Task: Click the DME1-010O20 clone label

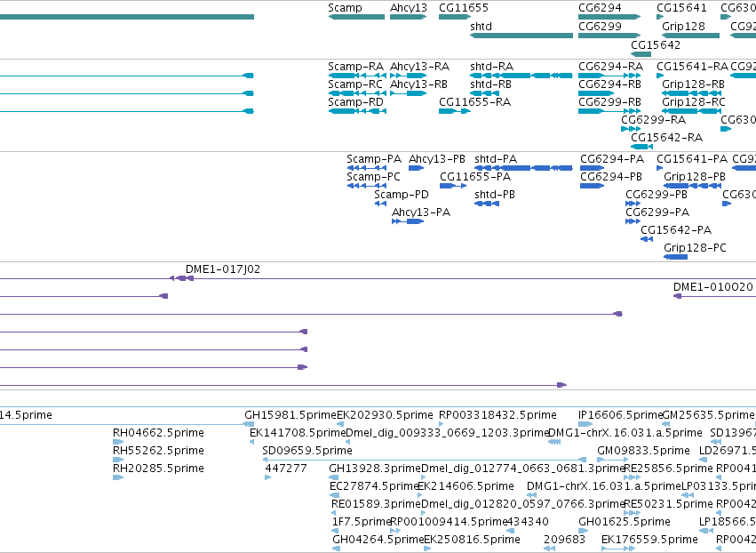Action: (713, 286)
